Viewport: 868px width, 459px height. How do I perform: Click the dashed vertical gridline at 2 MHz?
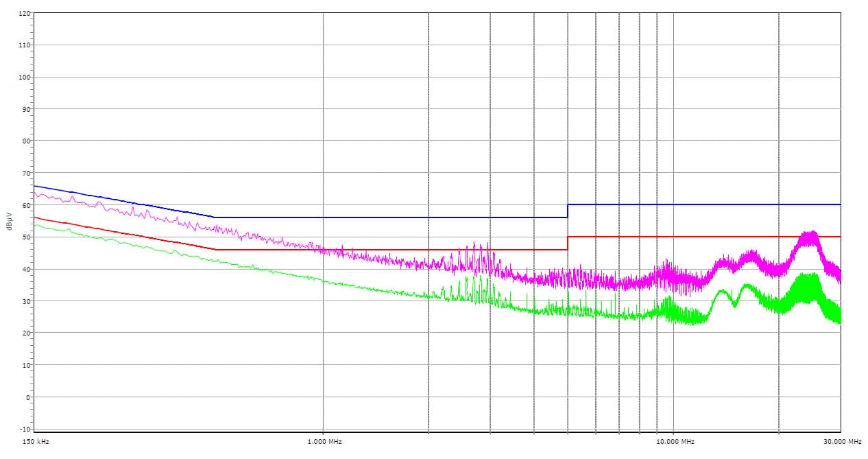[x=429, y=137]
